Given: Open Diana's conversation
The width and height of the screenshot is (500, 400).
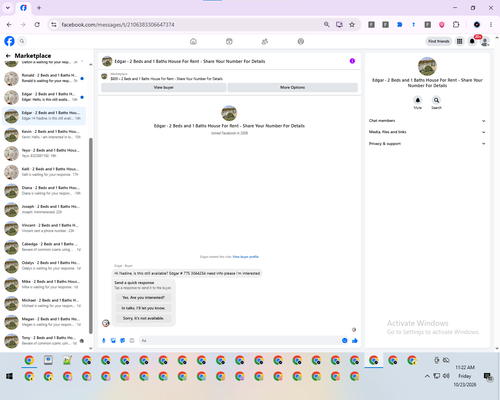Looking at the screenshot, I should [44, 191].
